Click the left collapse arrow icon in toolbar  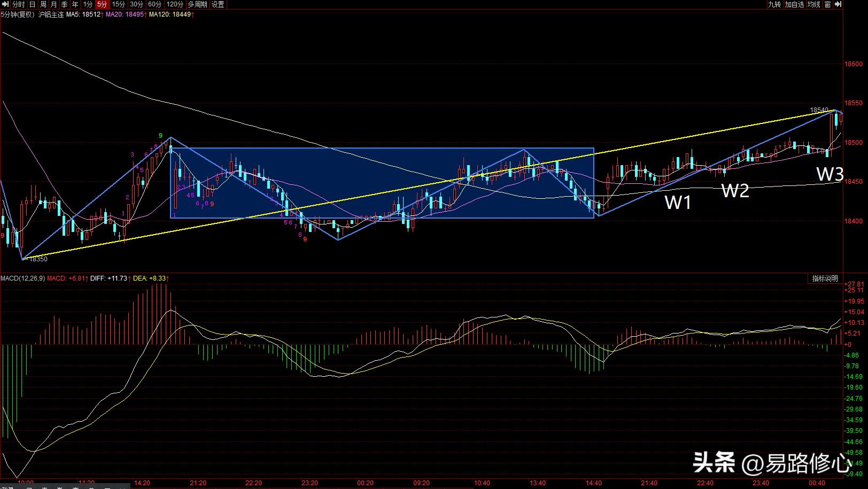click(x=5, y=4)
